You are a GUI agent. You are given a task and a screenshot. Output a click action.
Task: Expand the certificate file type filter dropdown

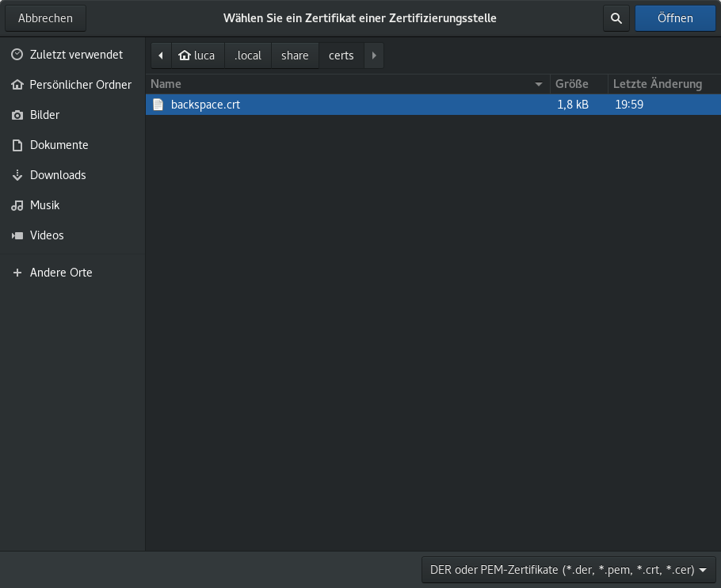pos(568,570)
